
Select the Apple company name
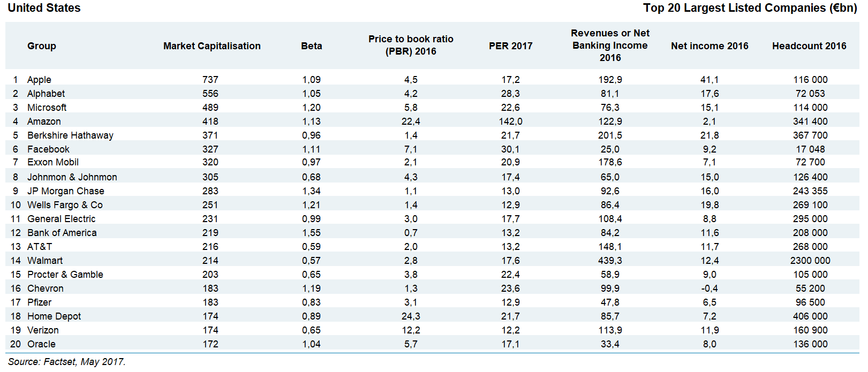(39, 80)
